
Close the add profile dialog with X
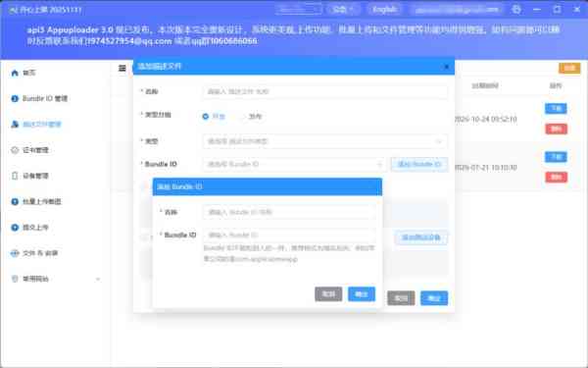point(446,67)
